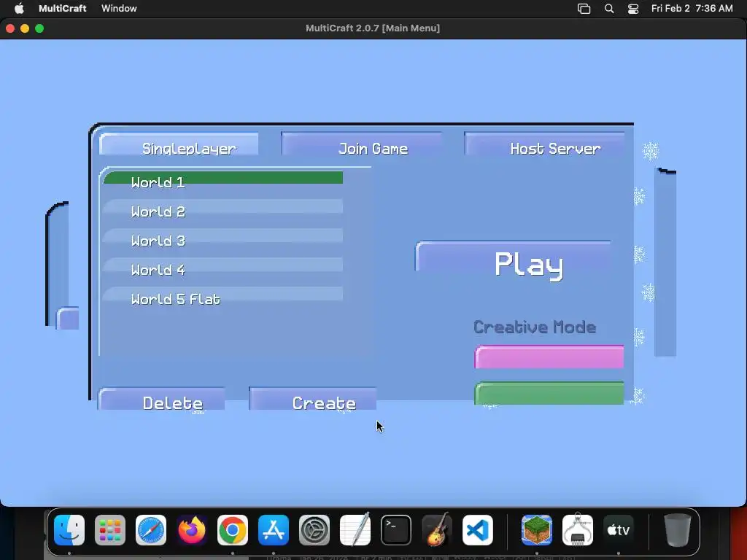Open Spotlight search in menu bar
The height and width of the screenshot is (560, 747).
pos(609,9)
